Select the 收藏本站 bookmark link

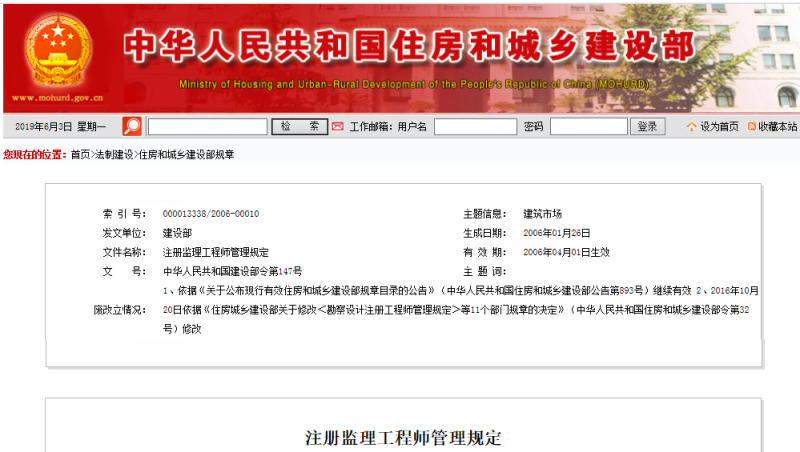click(x=777, y=127)
